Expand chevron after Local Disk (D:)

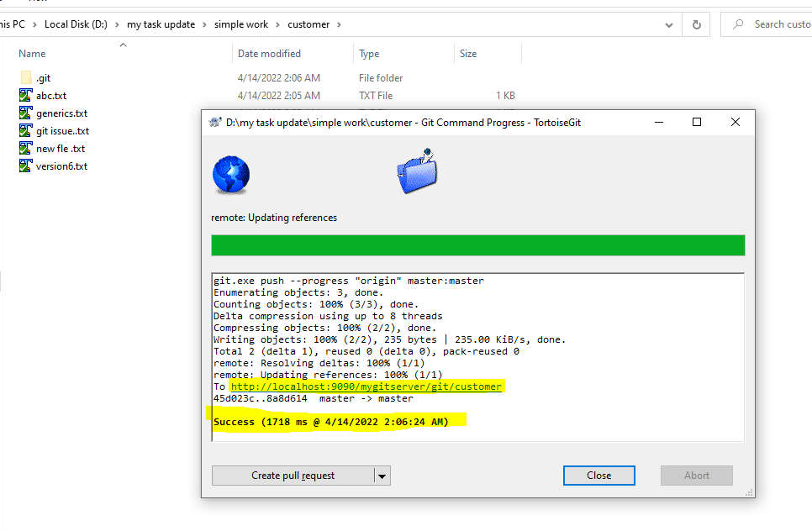(117, 24)
